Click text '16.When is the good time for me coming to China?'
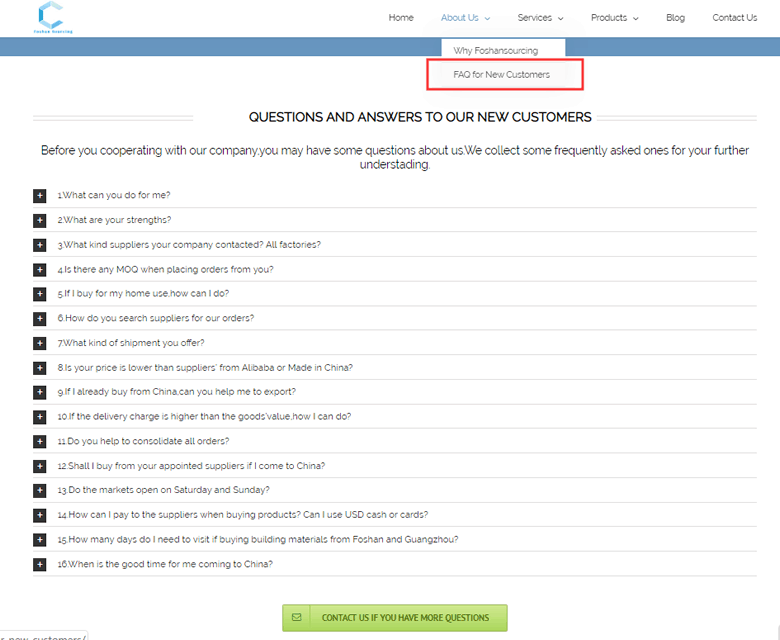The height and width of the screenshot is (640, 780). coord(165,564)
